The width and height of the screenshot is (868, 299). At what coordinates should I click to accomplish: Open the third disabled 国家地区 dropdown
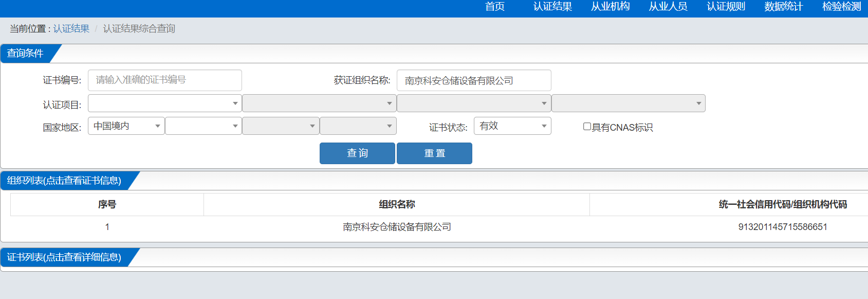[x=281, y=126]
